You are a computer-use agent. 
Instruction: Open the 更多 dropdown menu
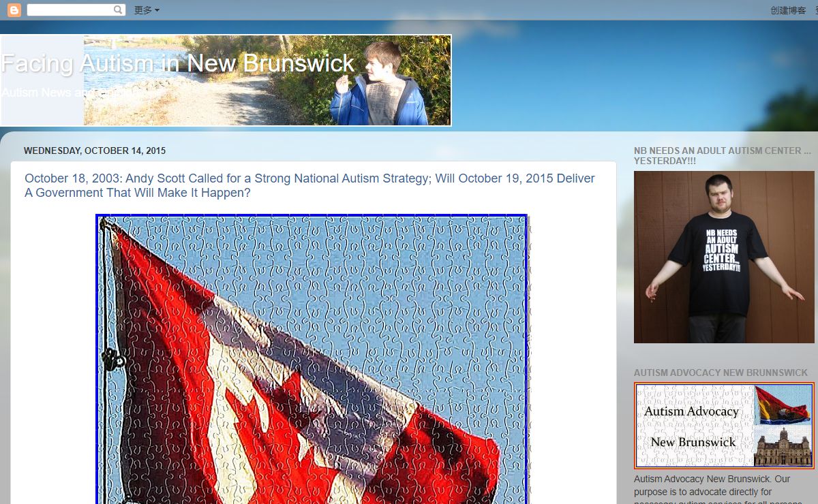tap(147, 10)
